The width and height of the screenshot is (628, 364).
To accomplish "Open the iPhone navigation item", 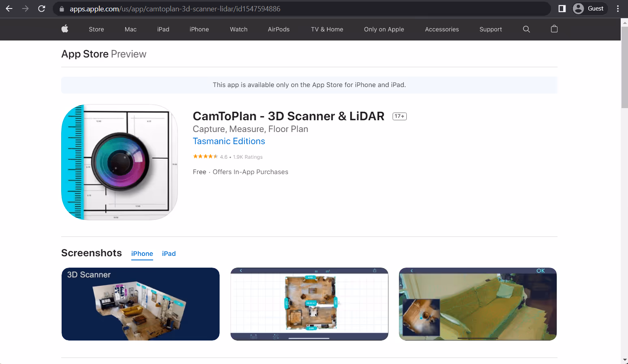I will pos(199,29).
